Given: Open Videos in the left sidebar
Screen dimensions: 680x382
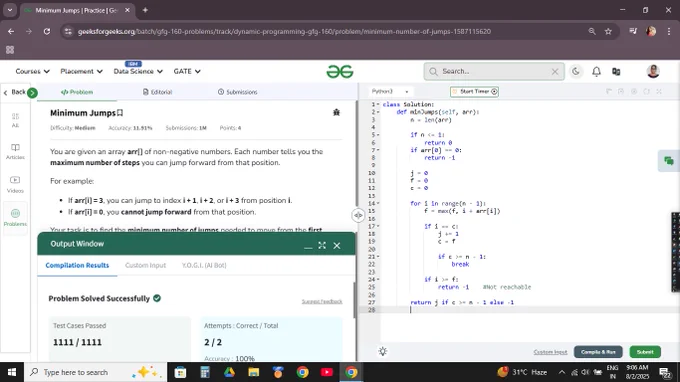Looking at the screenshot, I should point(15,185).
